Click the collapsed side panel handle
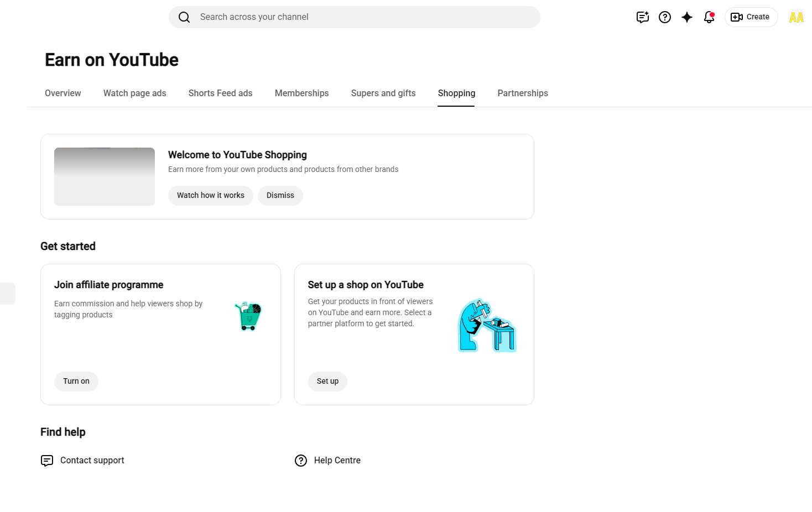The width and height of the screenshot is (812, 512). click(x=7, y=294)
